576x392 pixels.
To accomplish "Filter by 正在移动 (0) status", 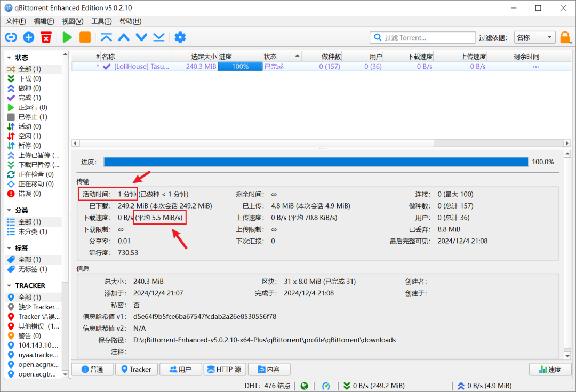I will 34,183.
